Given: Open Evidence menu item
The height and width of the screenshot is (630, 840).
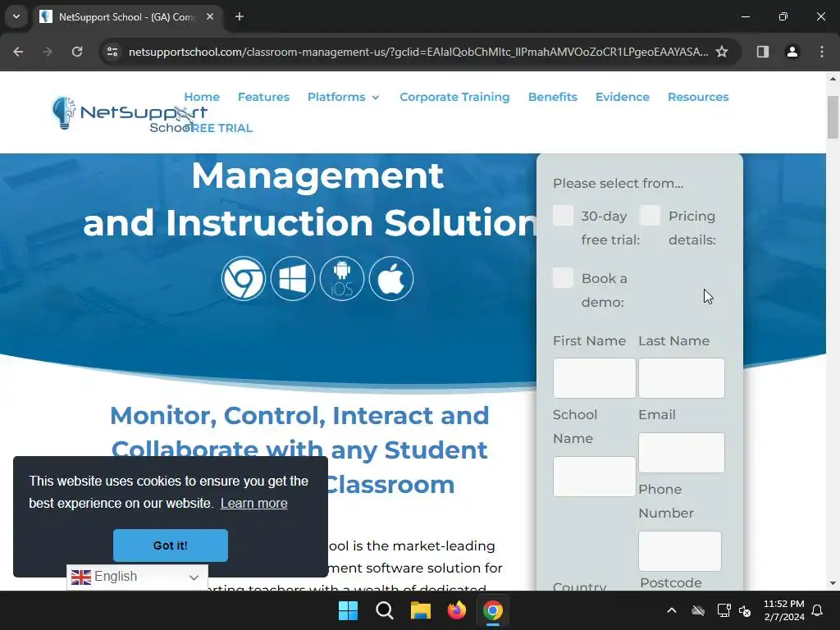Looking at the screenshot, I should click(x=623, y=97).
